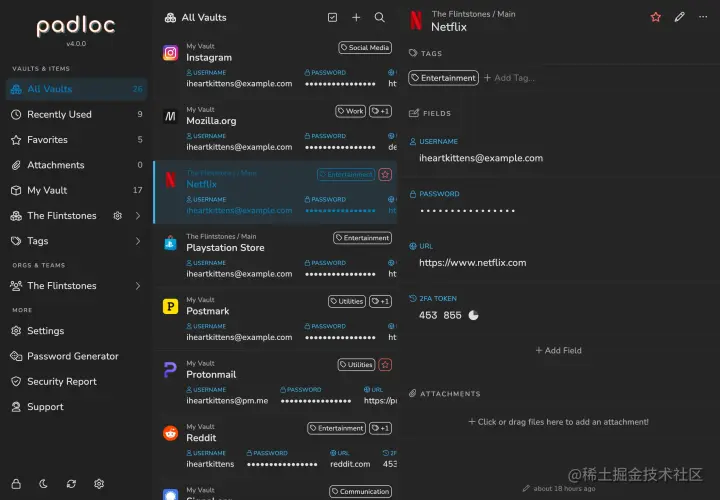This screenshot has height=500, width=720.
Task: Click the +1 tag badge on Mozilla.org
Action: pyautogui.click(x=380, y=111)
